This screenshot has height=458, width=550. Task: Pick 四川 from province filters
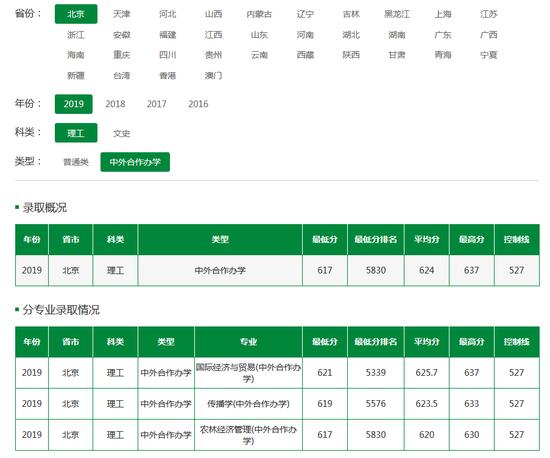click(x=167, y=55)
